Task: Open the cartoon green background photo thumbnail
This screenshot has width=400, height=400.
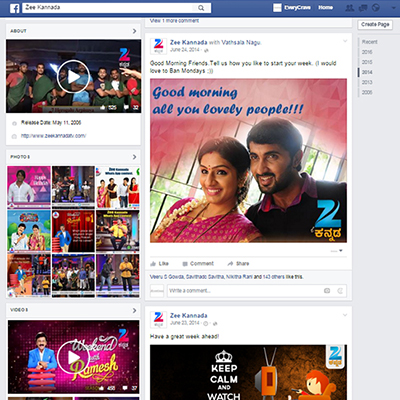Action: pyautogui.click(x=29, y=231)
